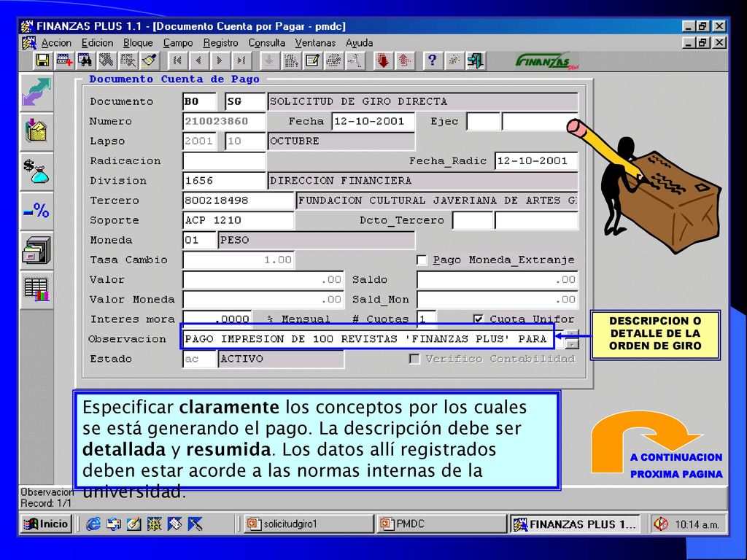747x560 pixels.
Task: Click the Internet Explorer quick launch icon
Action: tap(93, 524)
